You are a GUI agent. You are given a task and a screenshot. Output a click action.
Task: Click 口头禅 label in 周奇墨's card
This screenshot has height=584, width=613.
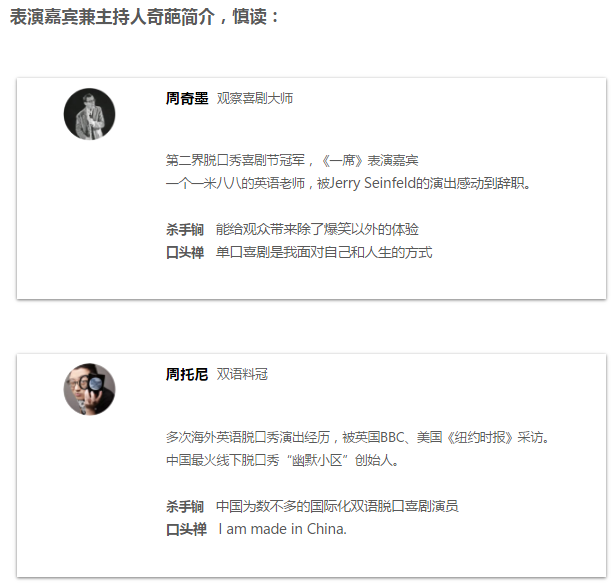coord(185,252)
